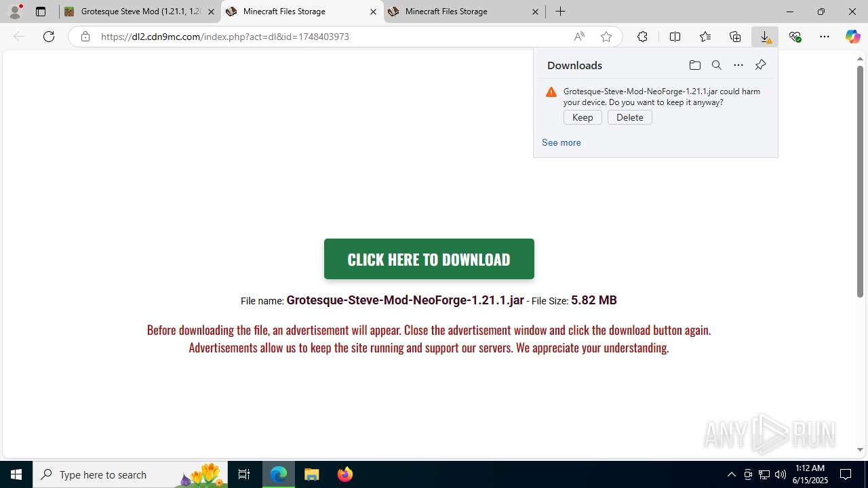This screenshot has width=868, height=488.
Task: Close the last Minecraft Files Storage tab
Action: [x=535, y=12]
